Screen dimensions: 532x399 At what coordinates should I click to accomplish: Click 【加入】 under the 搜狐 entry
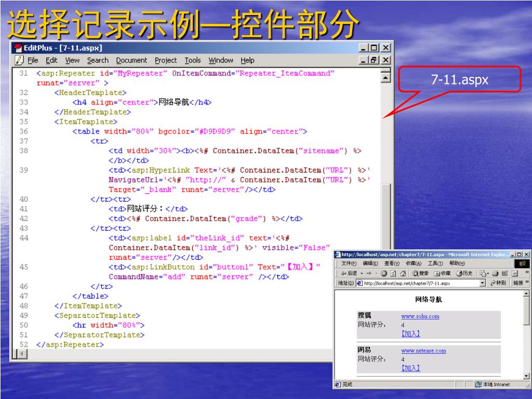coord(410,334)
